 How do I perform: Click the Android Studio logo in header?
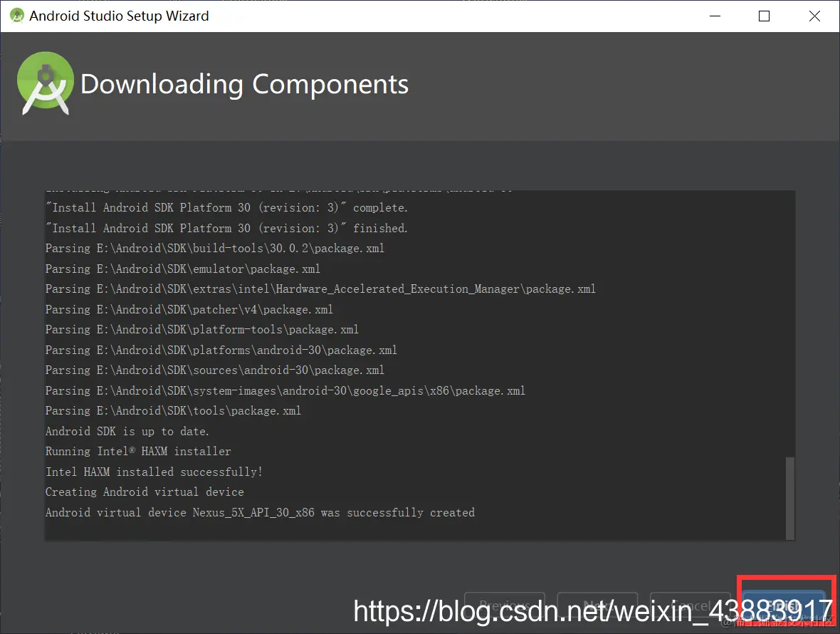(x=46, y=83)
